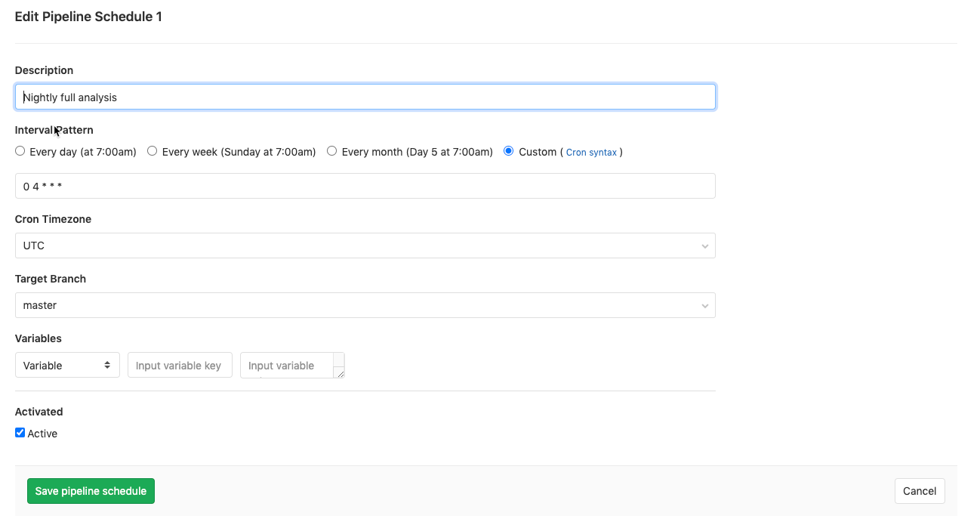
Task: Click Save pipeline schedule
Action: 91,490
